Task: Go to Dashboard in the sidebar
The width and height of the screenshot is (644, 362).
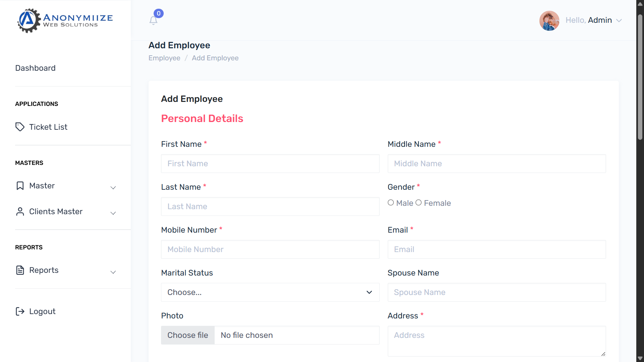Action: [x=35, y=68]
